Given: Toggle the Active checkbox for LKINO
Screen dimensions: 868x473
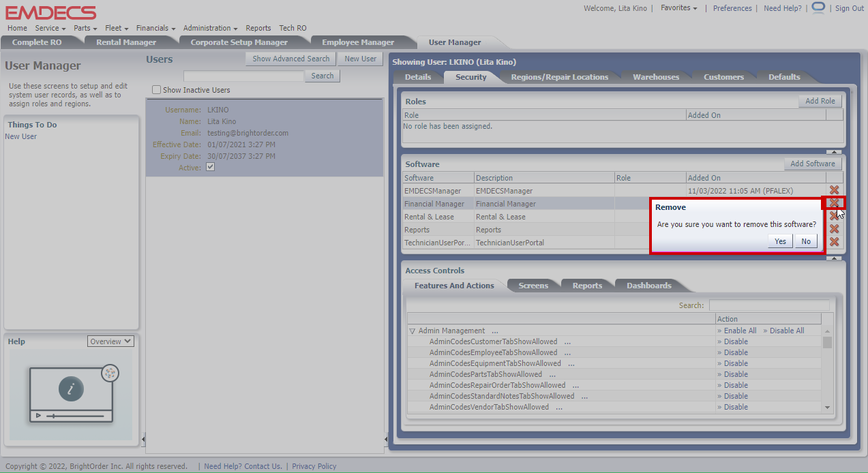Looking at the screenshot, I should click(210, 167).
